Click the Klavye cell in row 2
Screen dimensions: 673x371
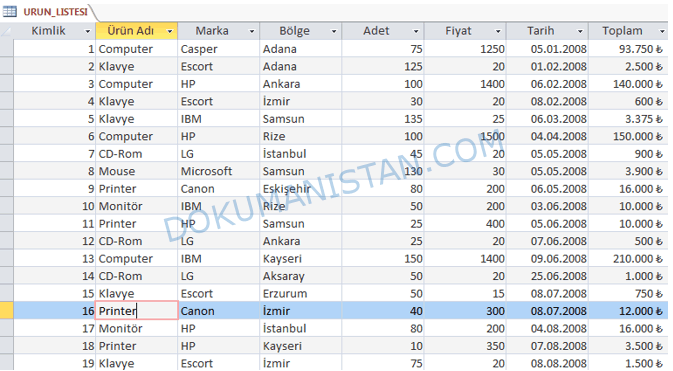coord(136,66)
